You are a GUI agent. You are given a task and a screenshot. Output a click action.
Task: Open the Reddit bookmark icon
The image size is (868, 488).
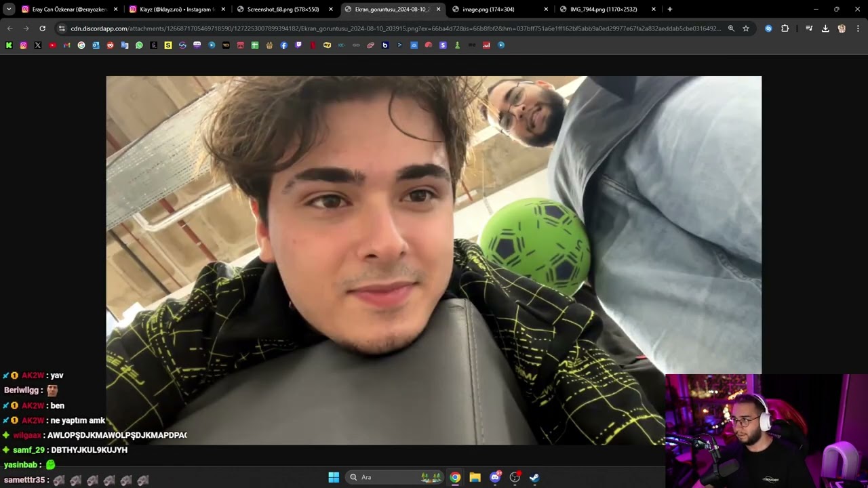pos(110,45)
